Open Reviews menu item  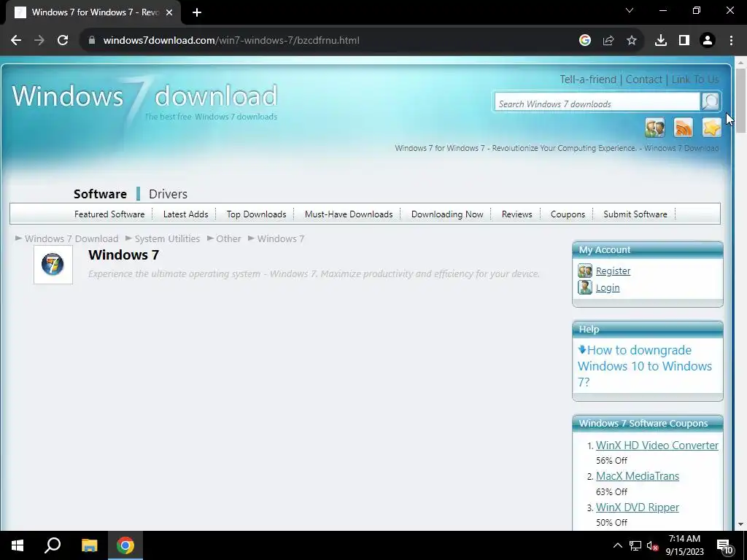[x=517, y=214]
